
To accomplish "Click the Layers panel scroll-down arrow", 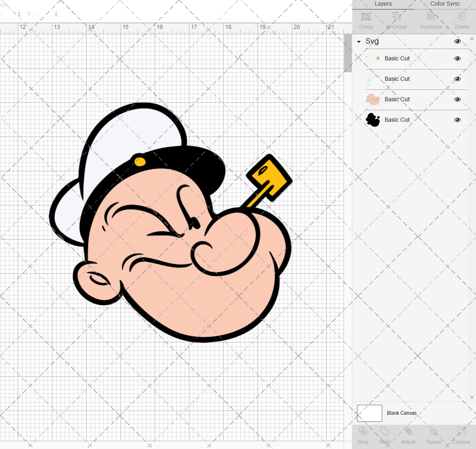I will [x=471, y=398].
